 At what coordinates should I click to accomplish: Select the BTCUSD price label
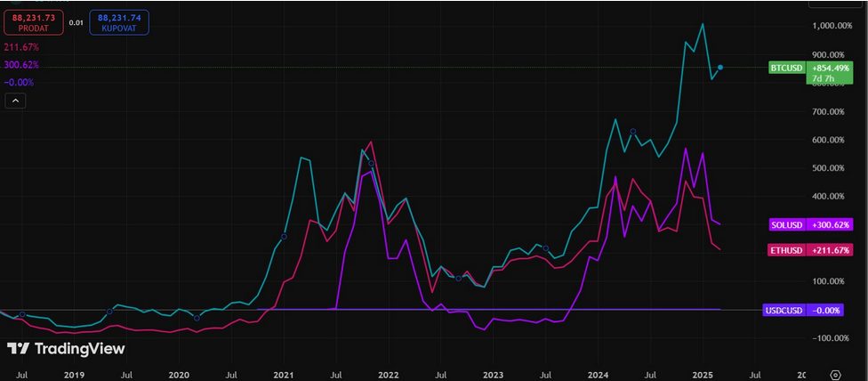[787, 69]
